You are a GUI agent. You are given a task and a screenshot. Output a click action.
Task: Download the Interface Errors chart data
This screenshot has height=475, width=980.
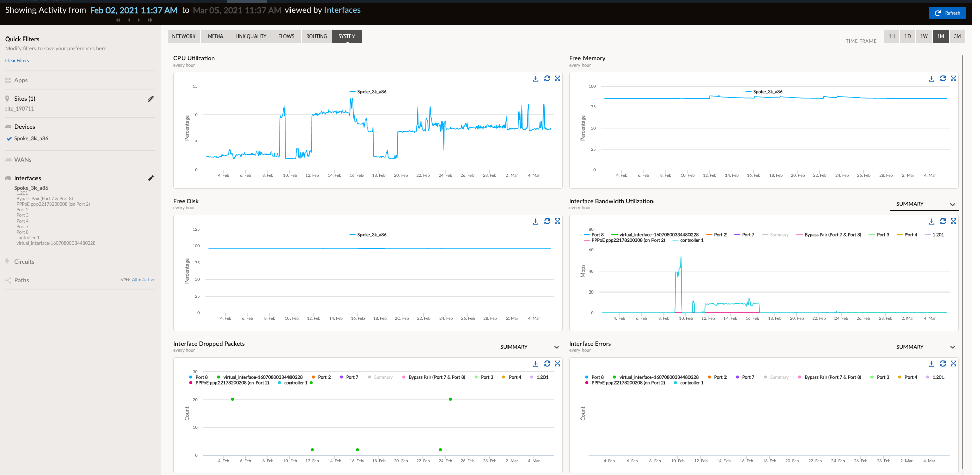931,364
